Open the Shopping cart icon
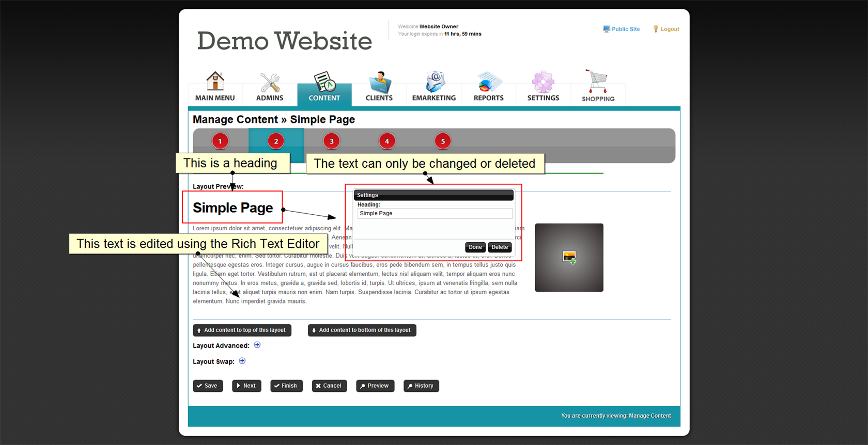The image size is (868, 445). (x=598, y=82)
